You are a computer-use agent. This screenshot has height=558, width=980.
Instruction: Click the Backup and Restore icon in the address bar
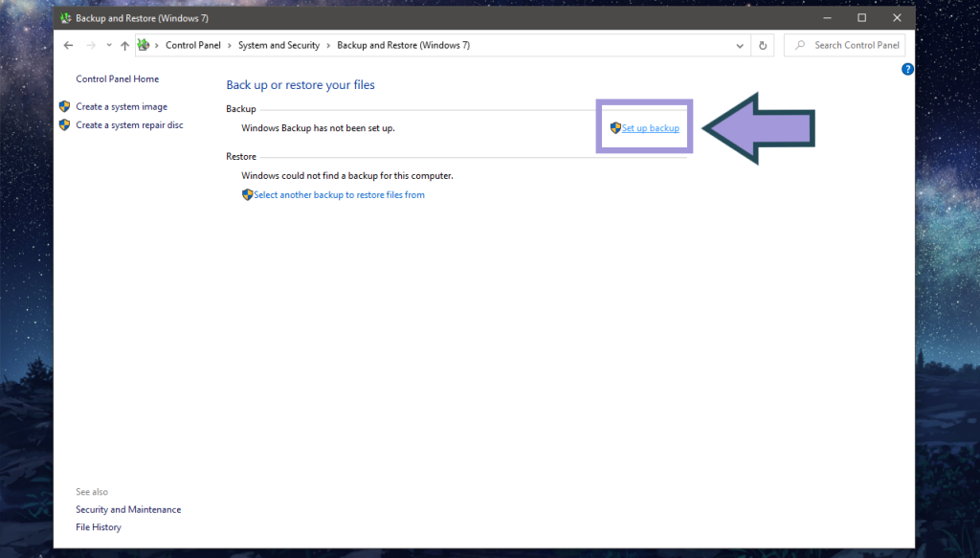(144, 45)
